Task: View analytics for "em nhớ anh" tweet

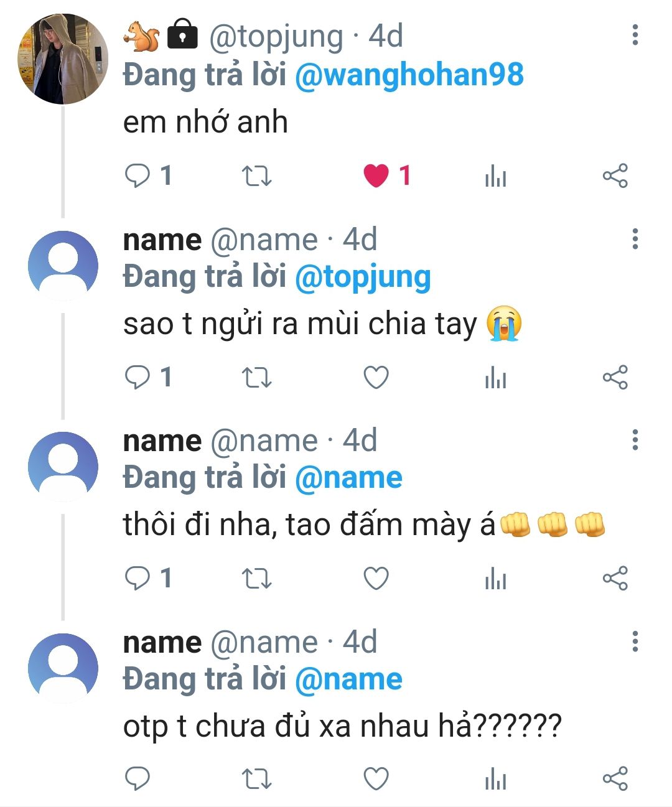Action: coord(495,177)
